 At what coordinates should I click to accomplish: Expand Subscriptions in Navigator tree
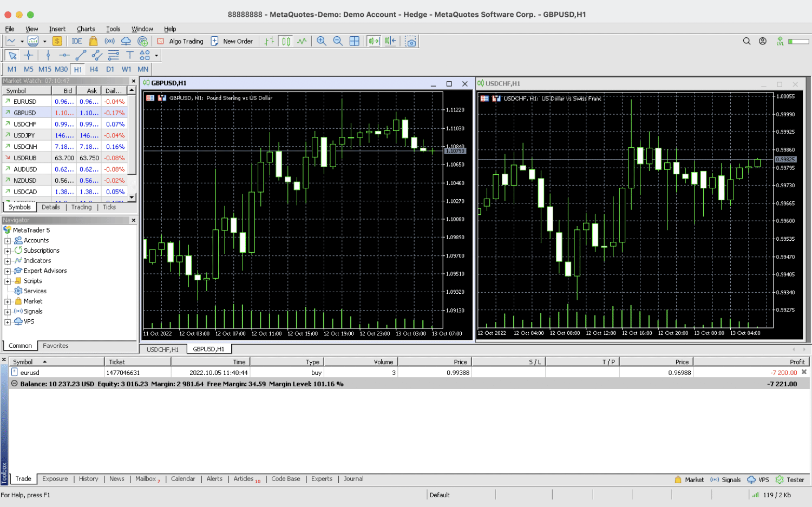[x=8, y=251]
